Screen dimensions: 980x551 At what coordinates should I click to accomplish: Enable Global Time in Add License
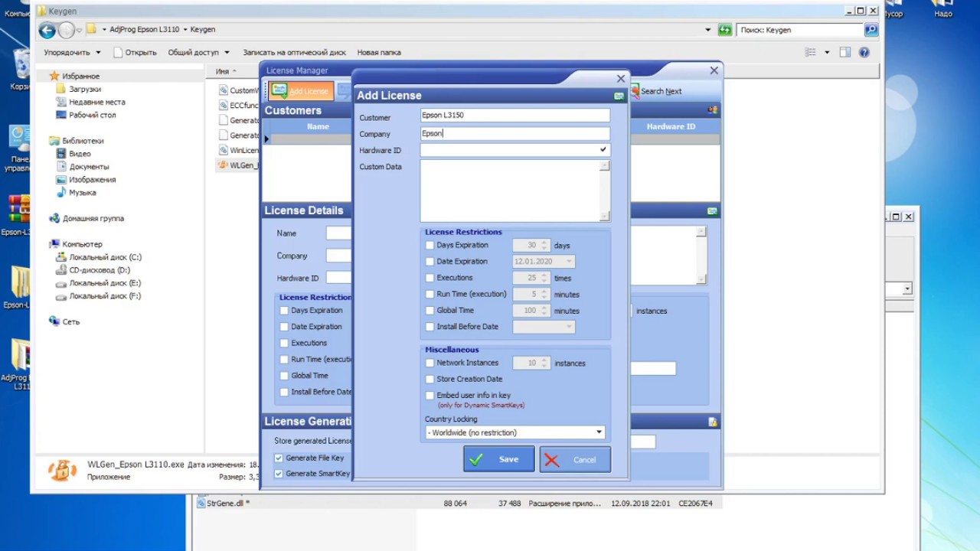pos(430,311)
